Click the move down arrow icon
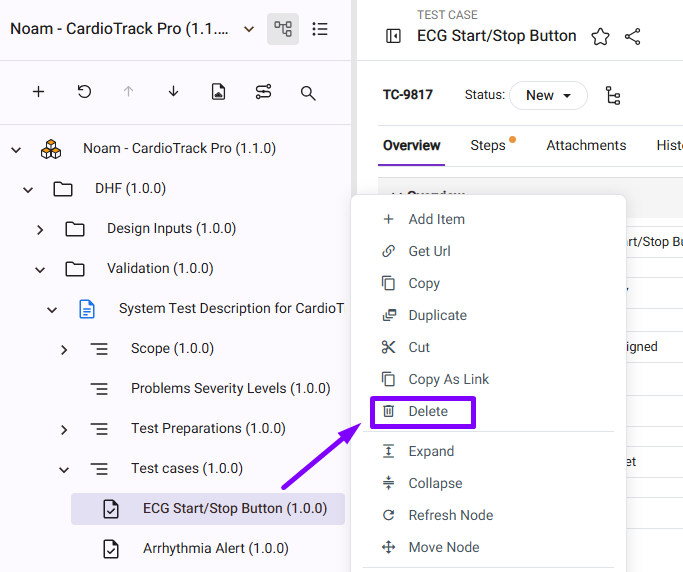The image size is (683, 572). click(x=173, y=92)
